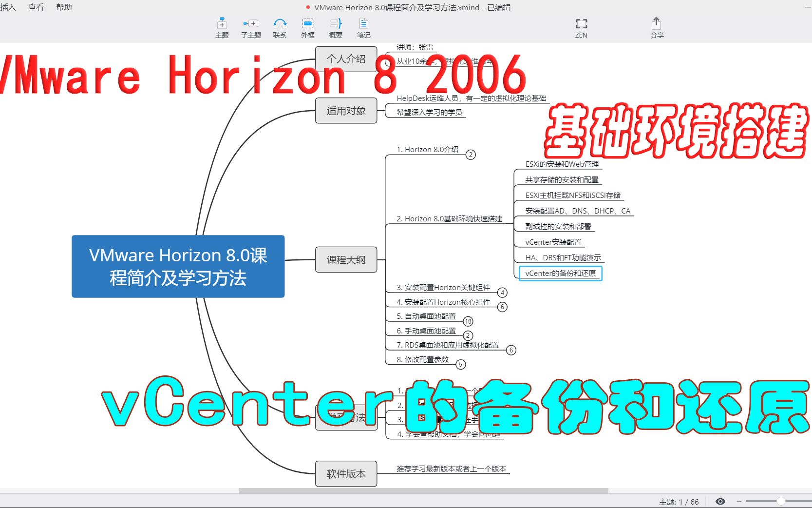Select topic 5. 自动桌面池配置
This screenshot has height=508, width=812.
click(426, 316)
